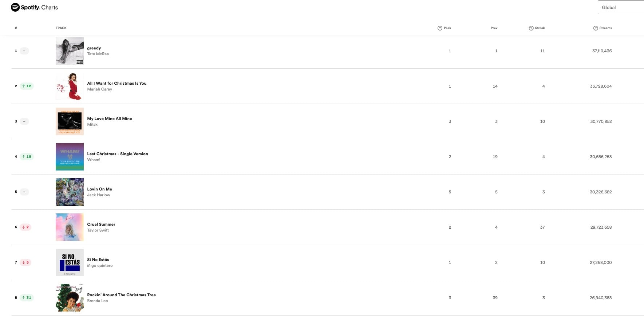
Task: Click the Si No Estás cover art
Action: [x=70, y=262]
